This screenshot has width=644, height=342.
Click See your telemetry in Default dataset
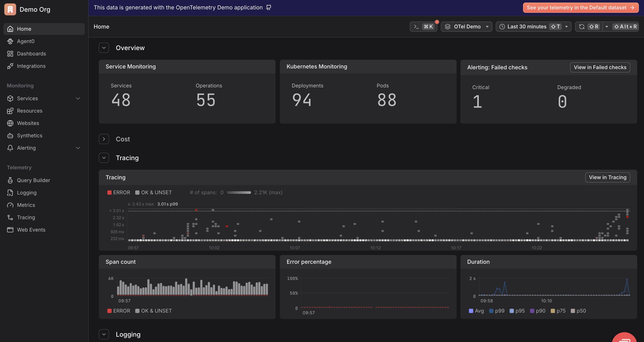pyautogui.click(x=581, y=7)
